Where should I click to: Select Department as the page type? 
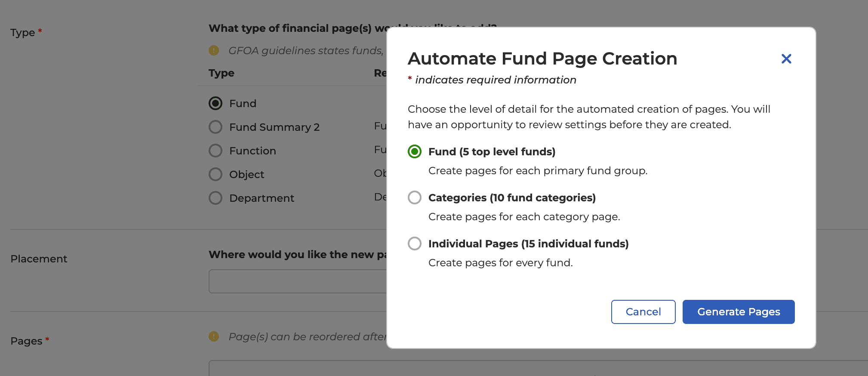215,198
